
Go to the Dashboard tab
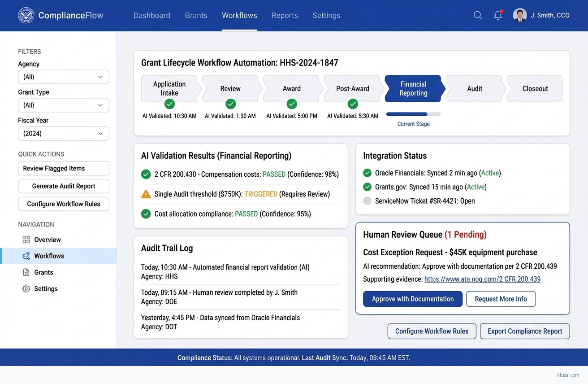click(x=152, y=15)
